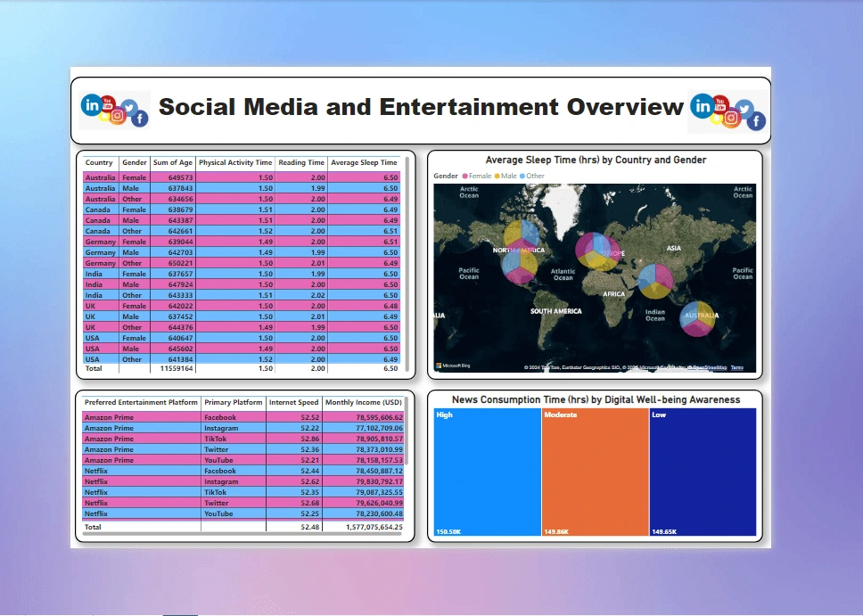Screen dimensions: 863x616
Task: Select the age cell 641384
Action: coord(173,359)
